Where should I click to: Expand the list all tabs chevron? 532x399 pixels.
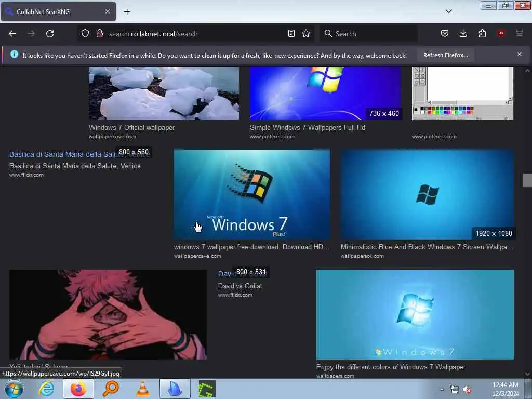tap(449, 11)
